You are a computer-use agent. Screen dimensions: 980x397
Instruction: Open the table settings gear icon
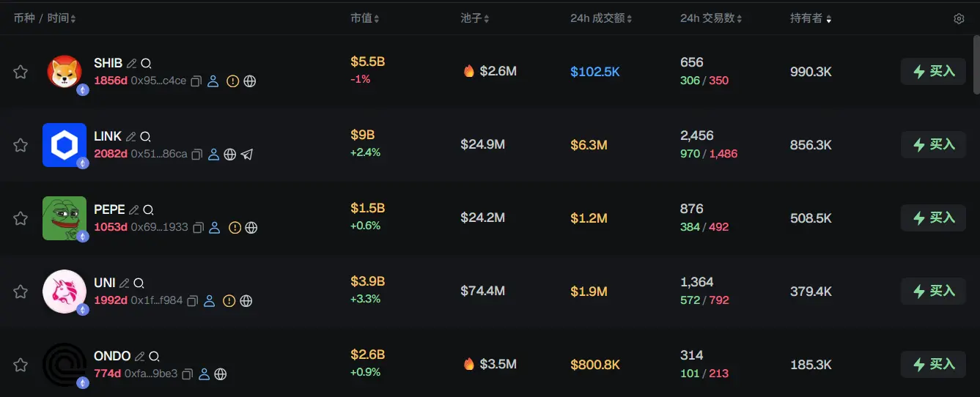[959, 19]
